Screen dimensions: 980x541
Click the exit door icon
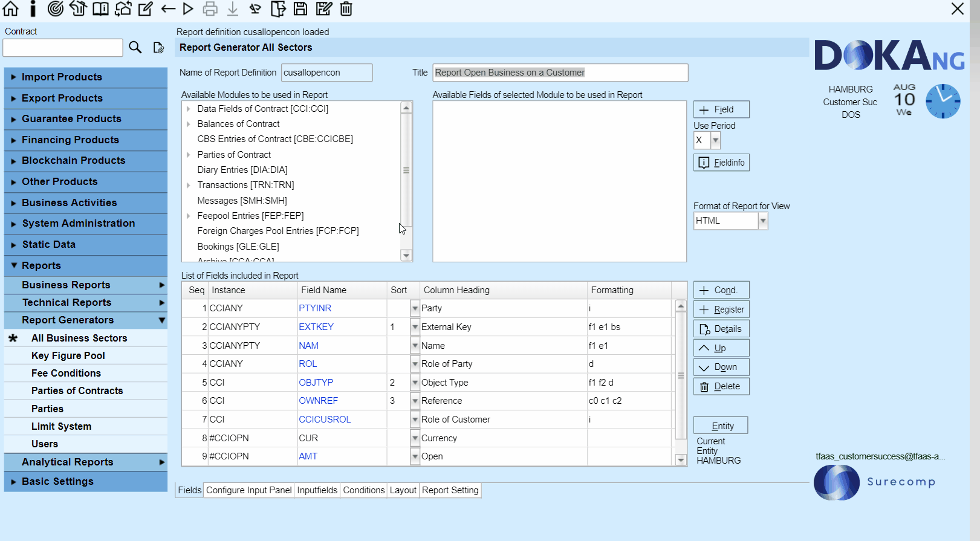coord(278,8)
